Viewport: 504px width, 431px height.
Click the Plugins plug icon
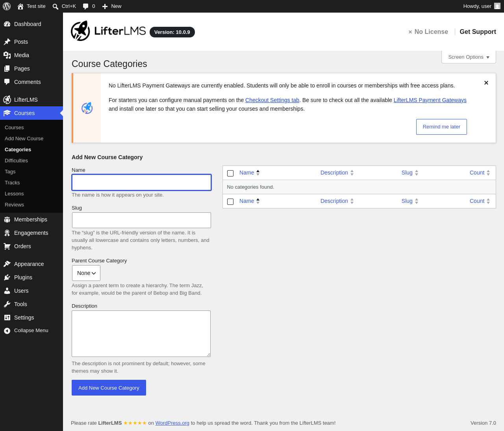pos(7,277)
